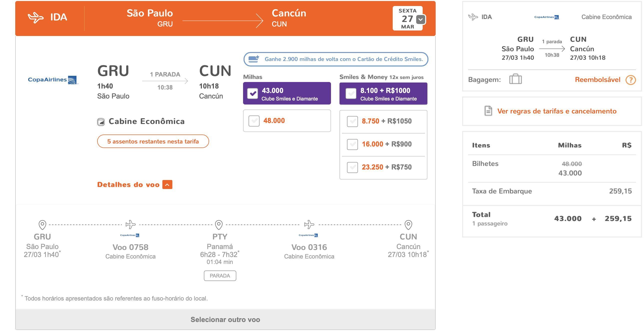Click the credit card icon in Smiles banner

coord(254,59)
